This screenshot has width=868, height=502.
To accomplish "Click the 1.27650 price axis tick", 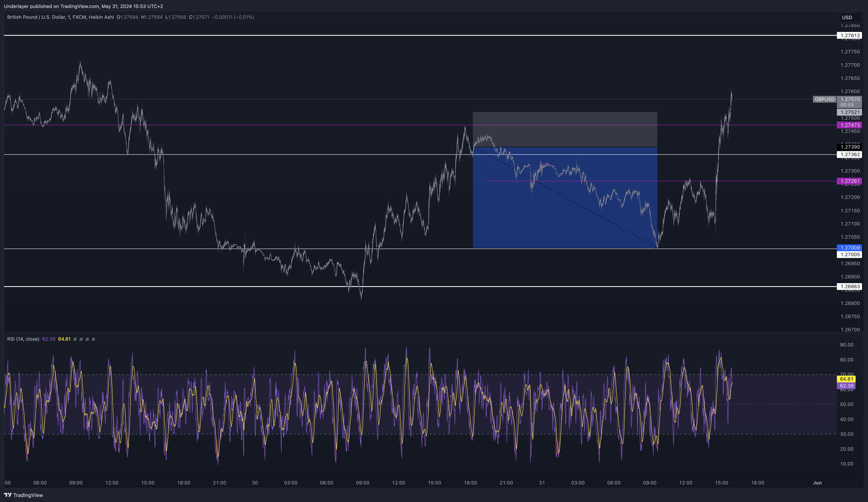I will [850, 79].
